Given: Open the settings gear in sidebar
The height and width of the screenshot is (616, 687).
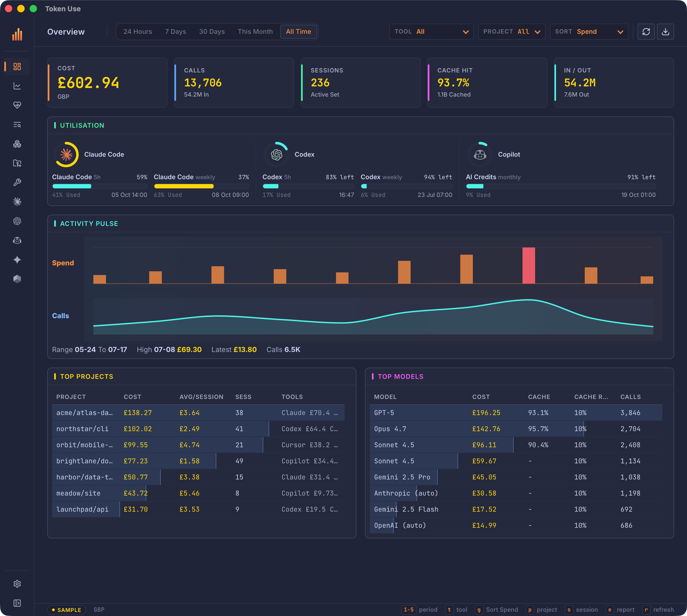Looking at the screenshot, I should pos(17,584).
